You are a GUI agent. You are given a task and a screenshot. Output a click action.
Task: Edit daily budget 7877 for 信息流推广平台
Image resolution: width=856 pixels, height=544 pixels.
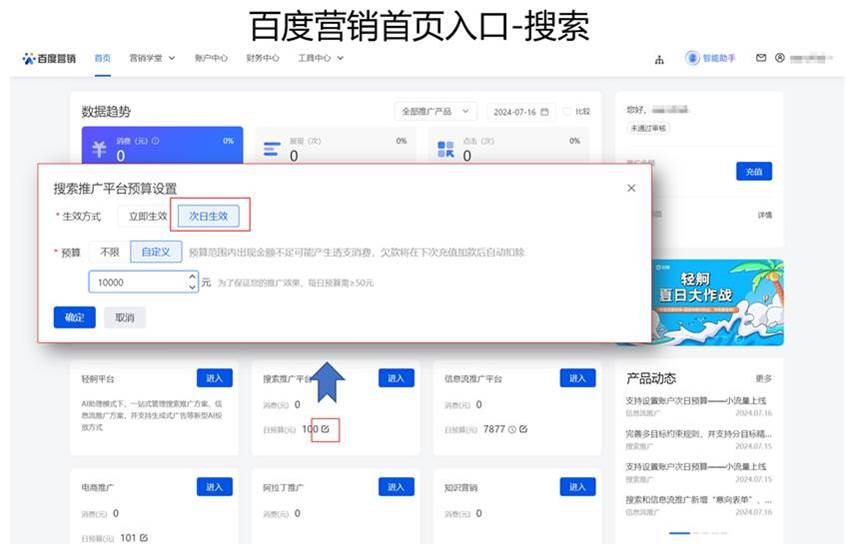(524, 429)
